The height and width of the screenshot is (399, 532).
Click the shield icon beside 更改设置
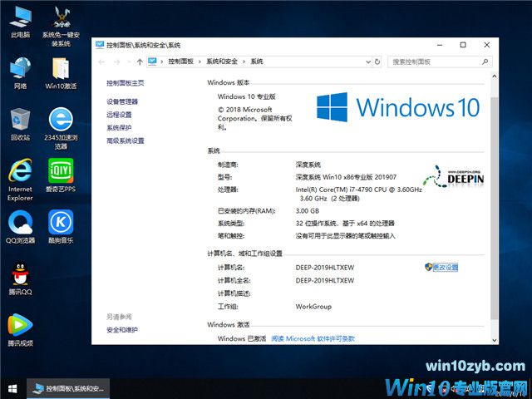pos(428,267)
